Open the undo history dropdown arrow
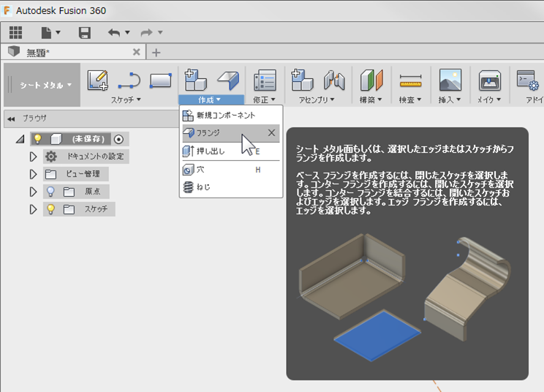This screenshot has width=544, height=392. [127, 32]
